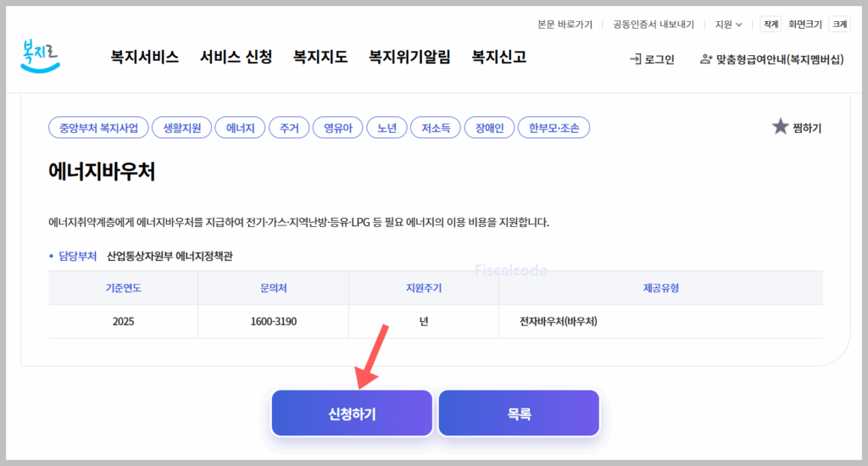Open the 서비스 신청 menu
This screenshot has width=868, height=466.
236,58
